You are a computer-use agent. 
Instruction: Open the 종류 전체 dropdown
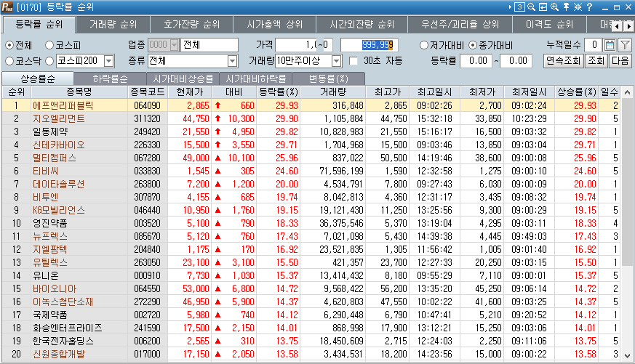233,61
